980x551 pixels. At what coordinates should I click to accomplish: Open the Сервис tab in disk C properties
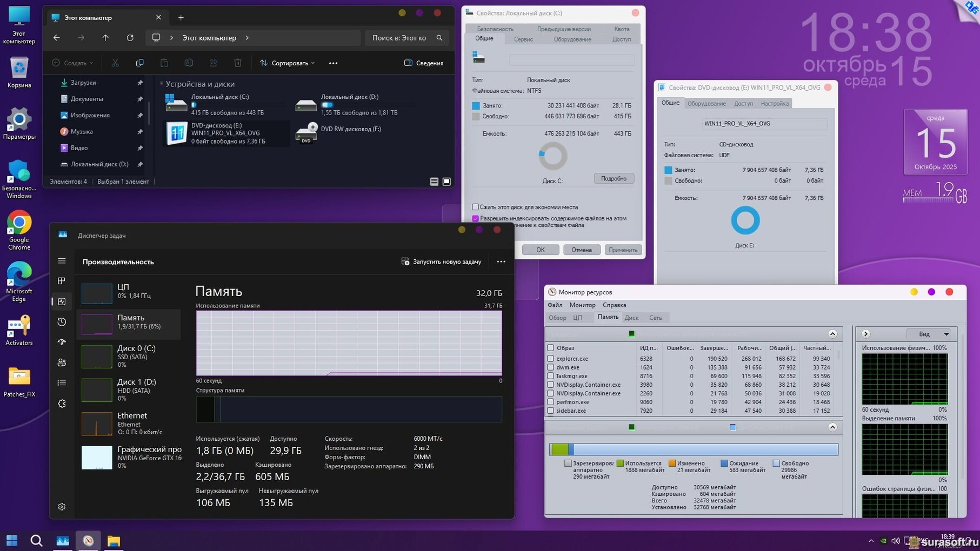[x=523, y=39]
